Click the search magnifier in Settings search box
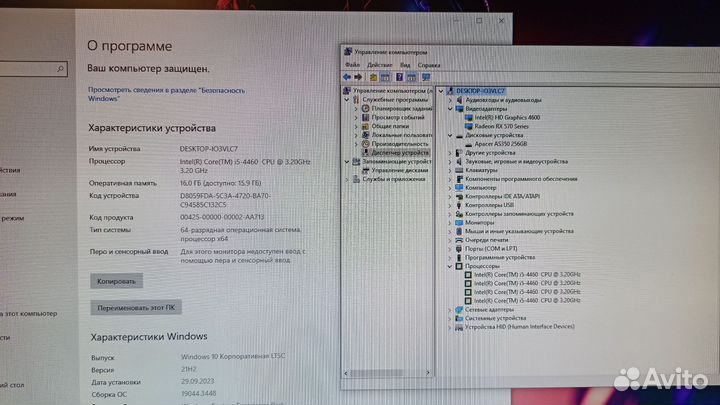The height and width of the screenshot is (405, 720). [60, 69]
